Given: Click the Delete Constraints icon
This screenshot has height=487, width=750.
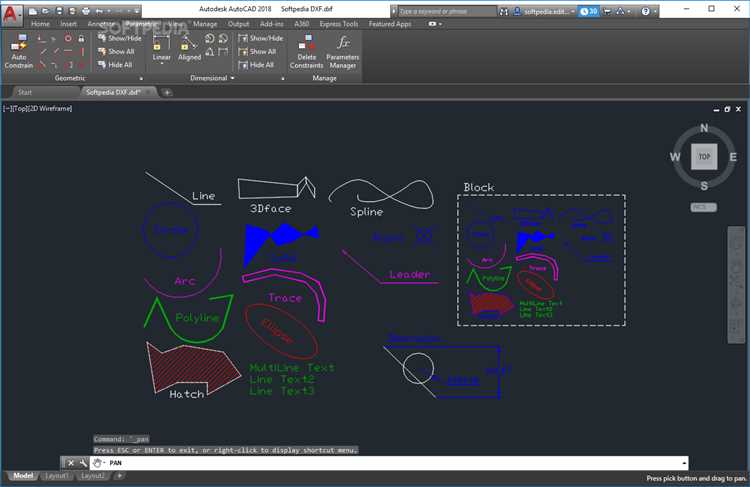Looking at the screenshot, I should (x=306, y=50).
